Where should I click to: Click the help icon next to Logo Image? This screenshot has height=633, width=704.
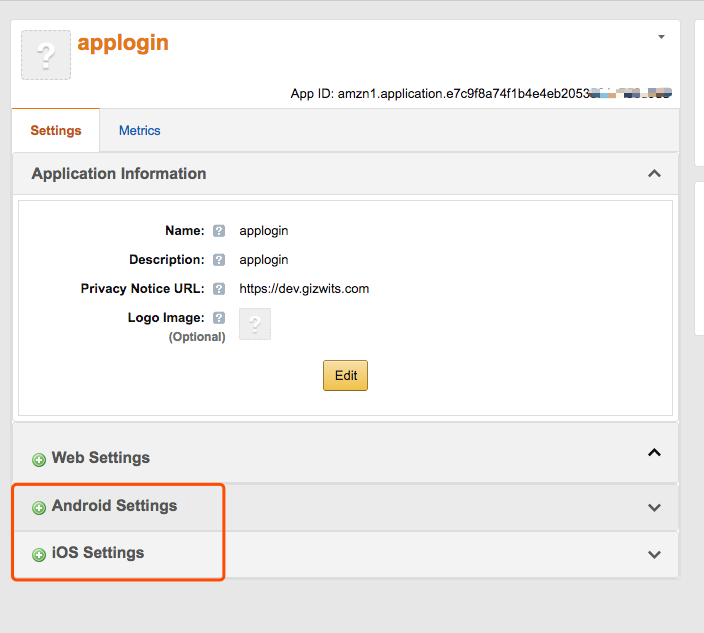(219, 318)
